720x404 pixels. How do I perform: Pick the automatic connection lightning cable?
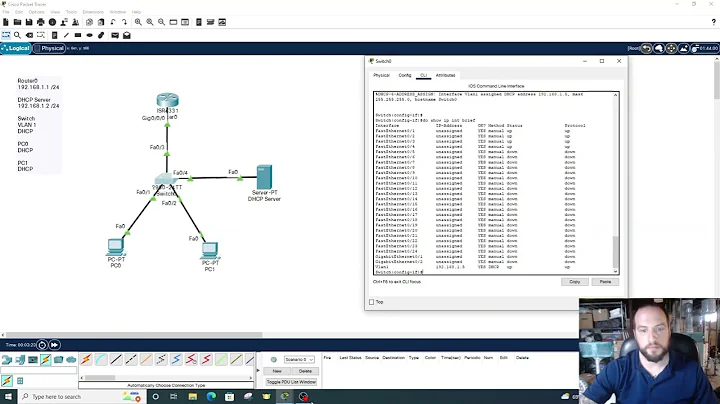86,359
